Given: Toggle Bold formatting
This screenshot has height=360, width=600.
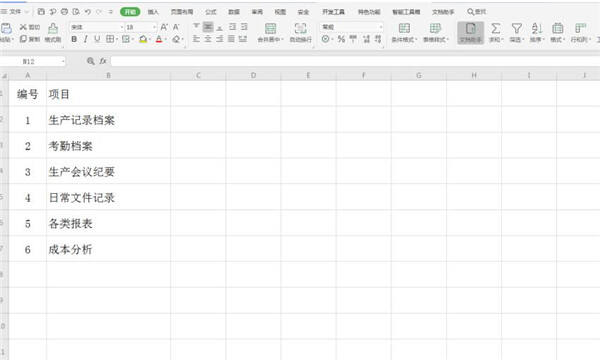Looking at the screenshot, I should click(74, 39).
